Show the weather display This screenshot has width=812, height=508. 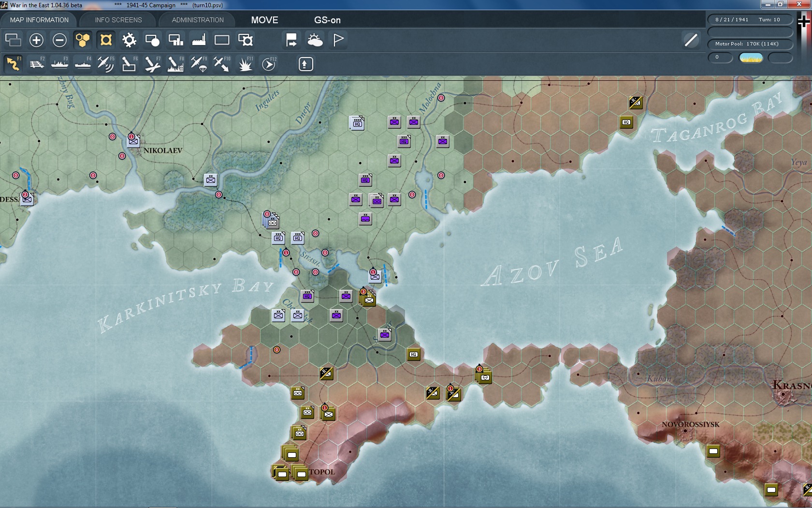315,40
